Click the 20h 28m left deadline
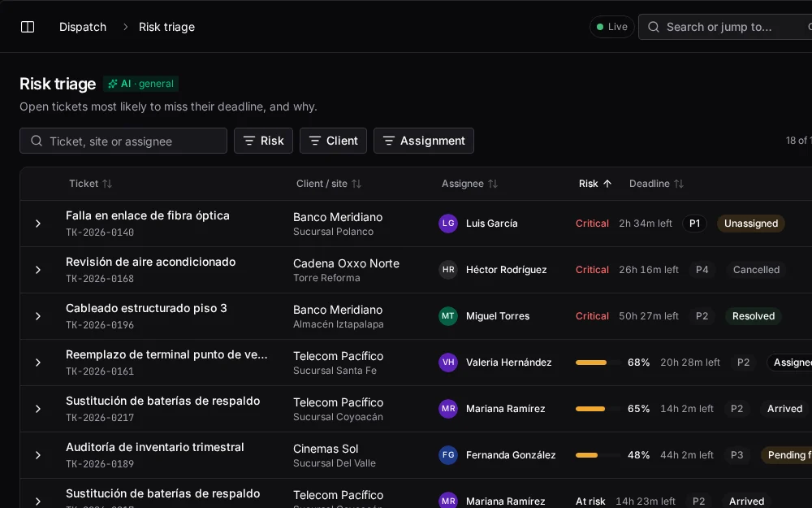Viewport: 812px width, 508px height. 689,363
